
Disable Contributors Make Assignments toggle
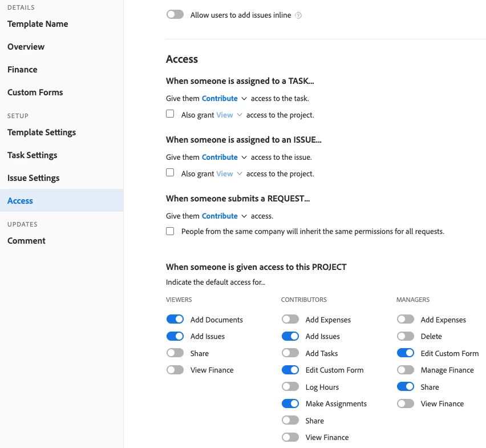(290, 403)
